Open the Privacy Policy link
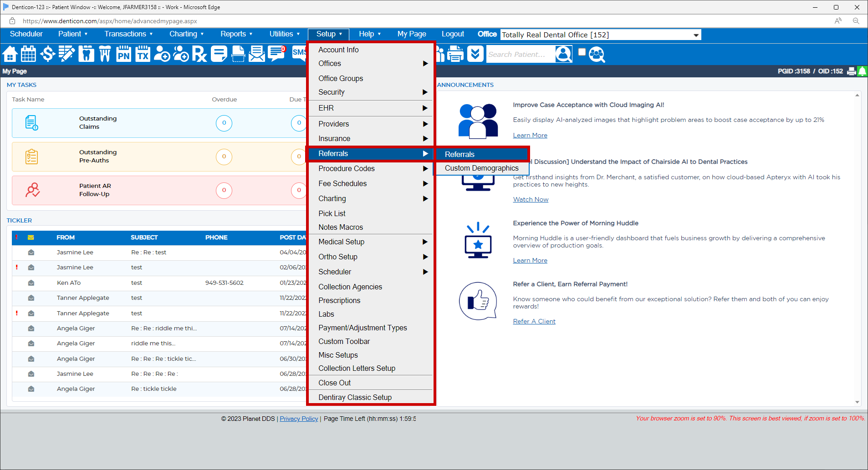868x470 pixels. tap(299, 419)
